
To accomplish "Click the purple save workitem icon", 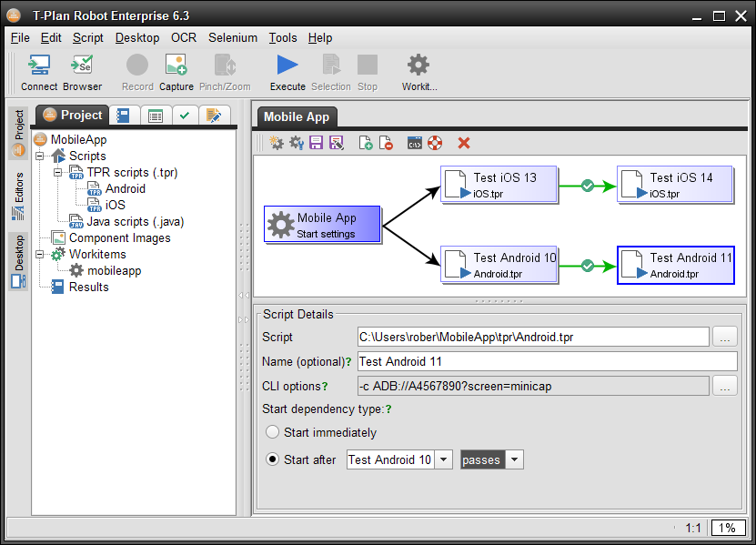I will (x=317, y=143).
